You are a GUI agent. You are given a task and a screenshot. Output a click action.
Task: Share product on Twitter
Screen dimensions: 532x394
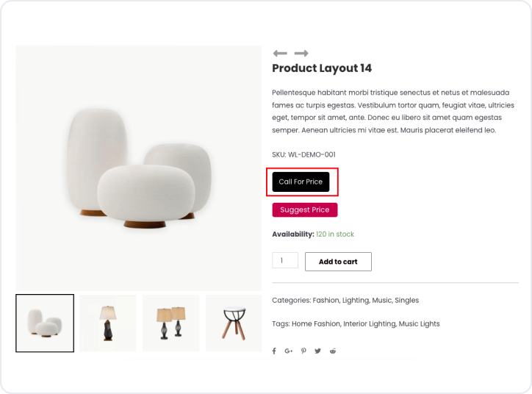318,351
